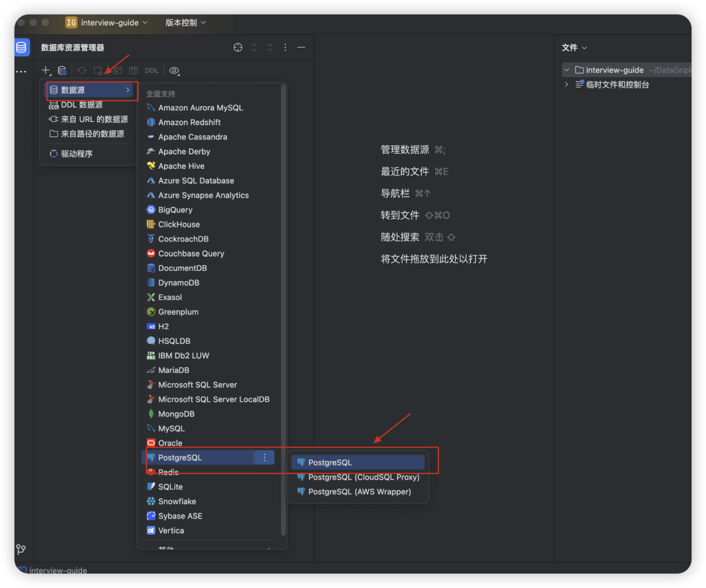Toggle view options with the eye icon

click(174, 70)
